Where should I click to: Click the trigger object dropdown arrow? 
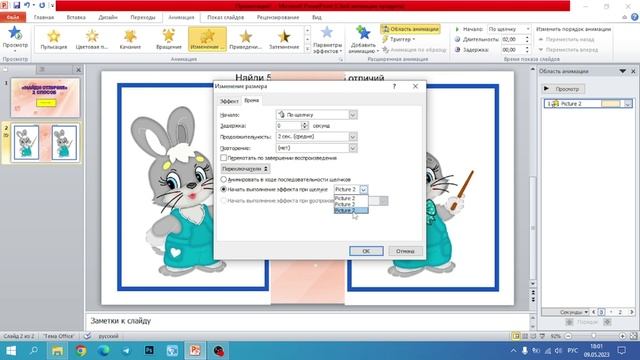coord(363,189)
